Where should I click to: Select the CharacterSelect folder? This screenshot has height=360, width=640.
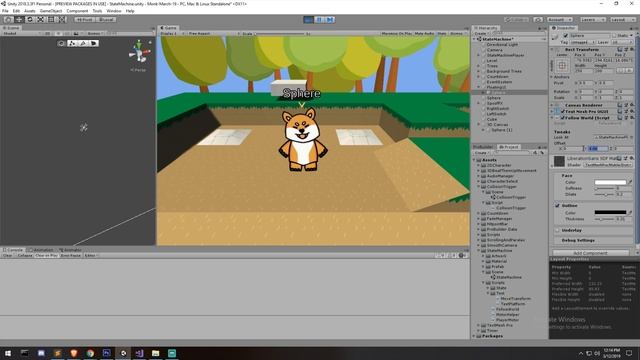(502, 181)
